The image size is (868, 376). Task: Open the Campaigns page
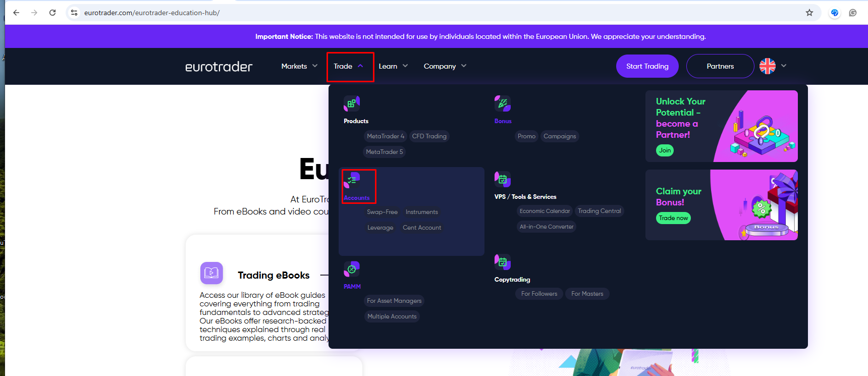tap(560, 136)
